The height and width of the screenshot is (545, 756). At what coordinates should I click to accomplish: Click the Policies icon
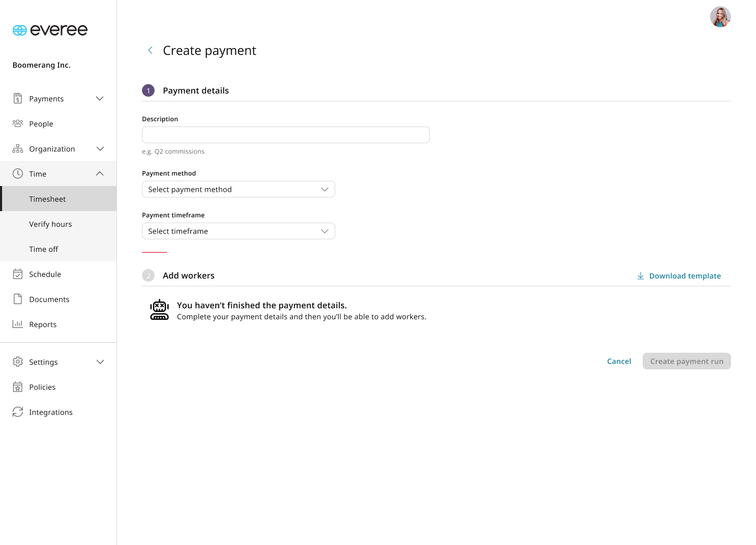(x=18, y=387)
